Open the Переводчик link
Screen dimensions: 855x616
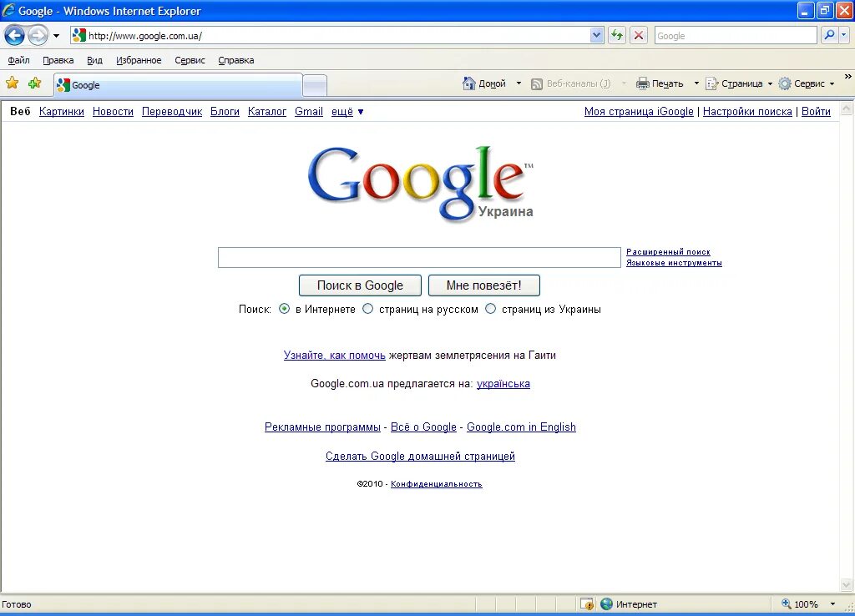[x=172, y=111]
